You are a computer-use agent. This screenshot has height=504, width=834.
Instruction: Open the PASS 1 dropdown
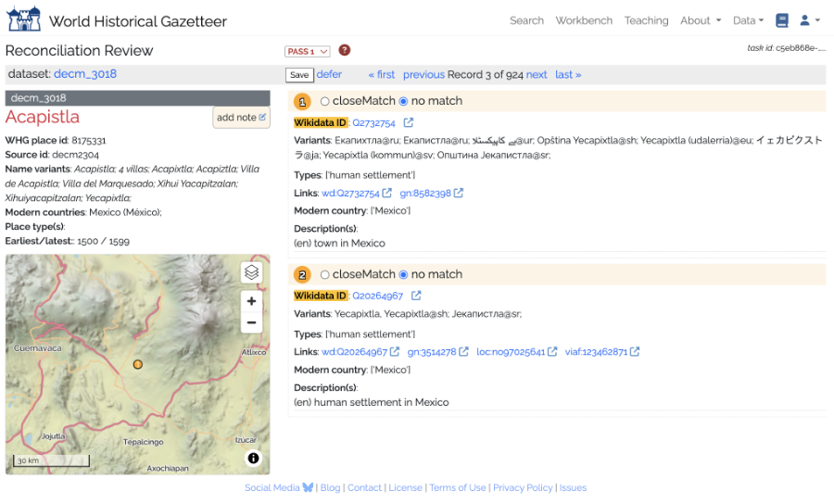click(x=308, y=52)
